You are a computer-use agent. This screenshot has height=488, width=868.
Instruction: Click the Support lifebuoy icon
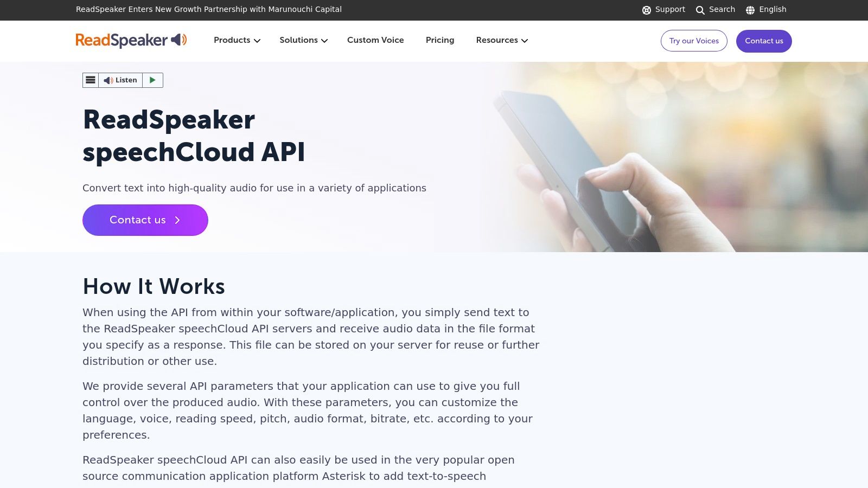pos(646,10)
